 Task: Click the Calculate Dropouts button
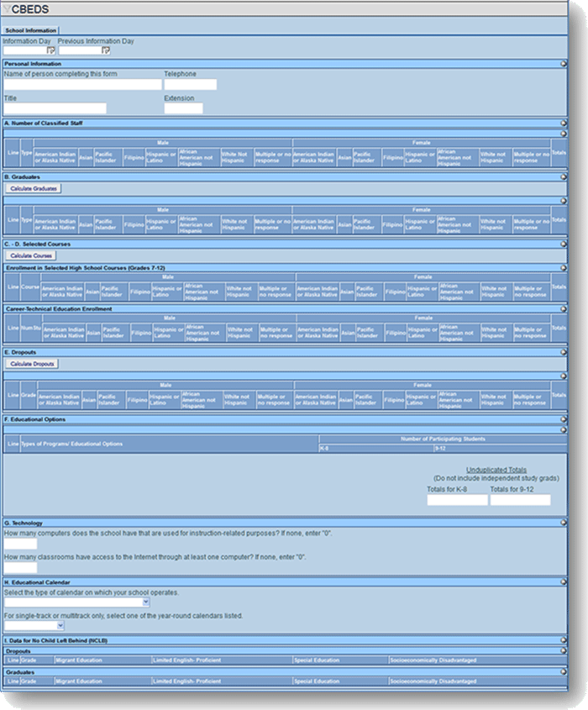32,364
